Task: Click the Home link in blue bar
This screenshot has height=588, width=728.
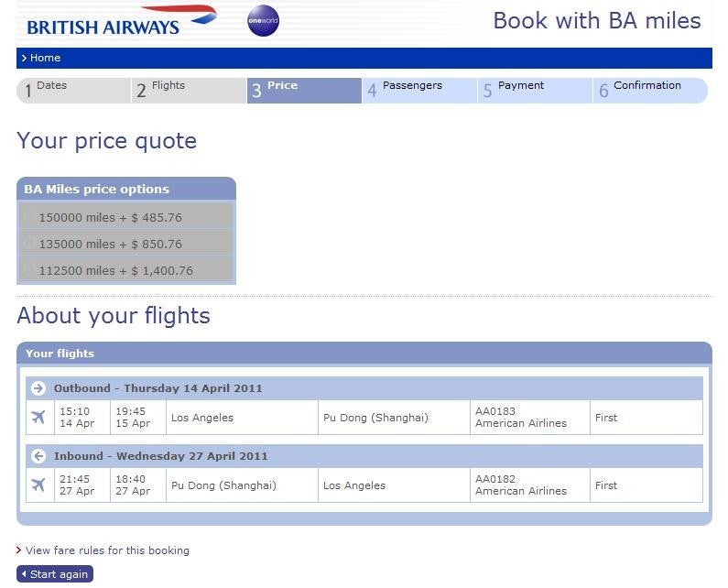Action: pyautogui.click(x=45, y=58)
